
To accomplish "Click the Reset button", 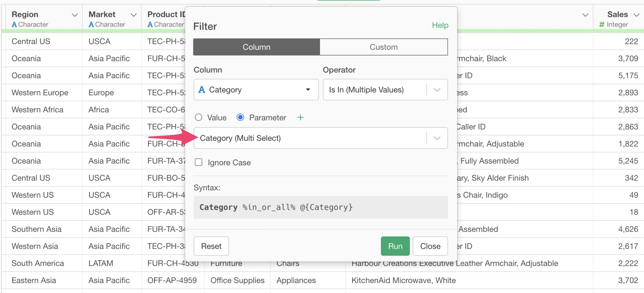I will pyautogui.click(x=211, y=246).
